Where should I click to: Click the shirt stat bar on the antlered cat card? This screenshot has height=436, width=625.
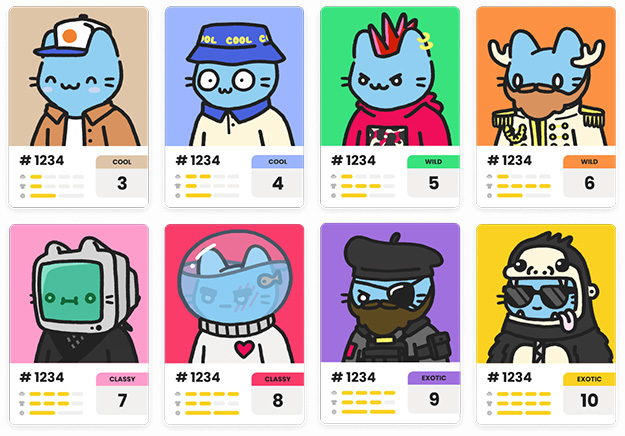point(524,186)
